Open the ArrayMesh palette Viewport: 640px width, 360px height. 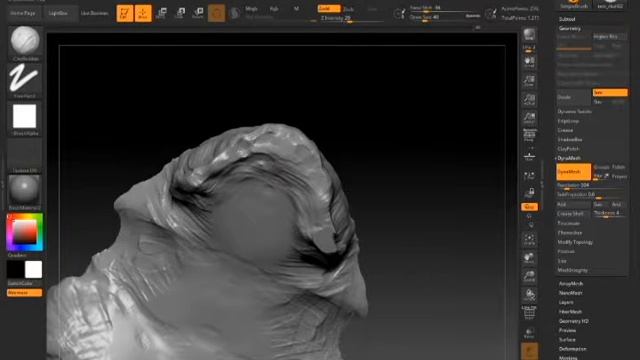pyautogui.click(x=571, y=284)
